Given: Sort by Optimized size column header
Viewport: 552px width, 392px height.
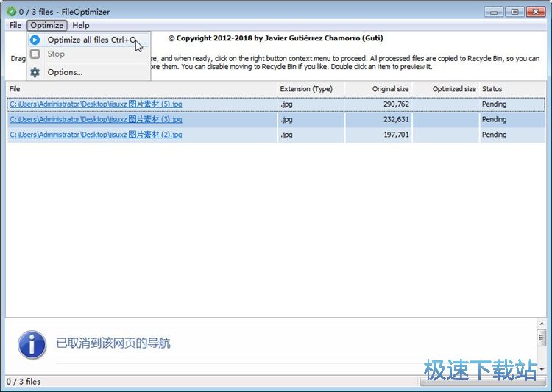Looking at the screenshot, I should (446, 89).
